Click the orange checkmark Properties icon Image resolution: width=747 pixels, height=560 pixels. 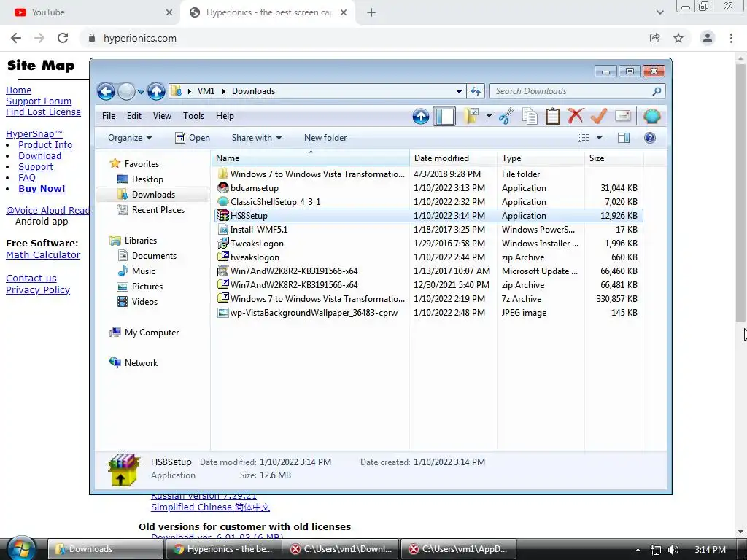tap(598, 116)
